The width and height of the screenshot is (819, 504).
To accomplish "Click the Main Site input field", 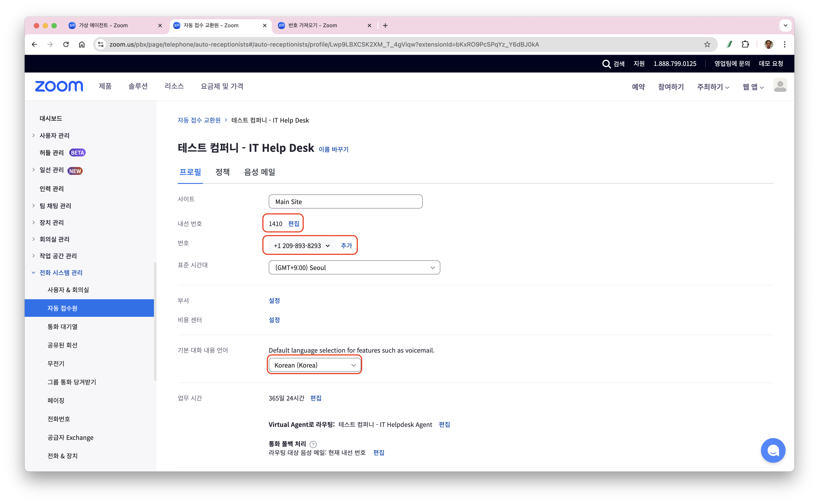I will pos(345,202).
